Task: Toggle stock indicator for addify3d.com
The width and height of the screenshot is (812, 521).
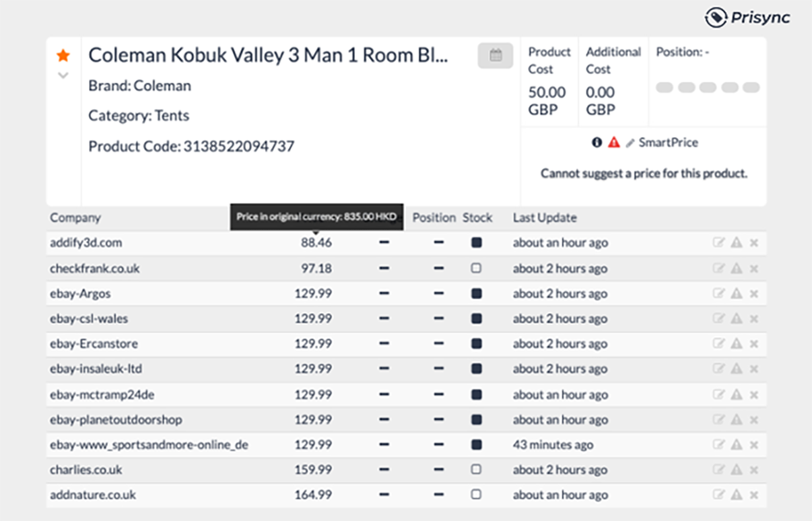Action: pyautogui.click(x=477, y=243)
